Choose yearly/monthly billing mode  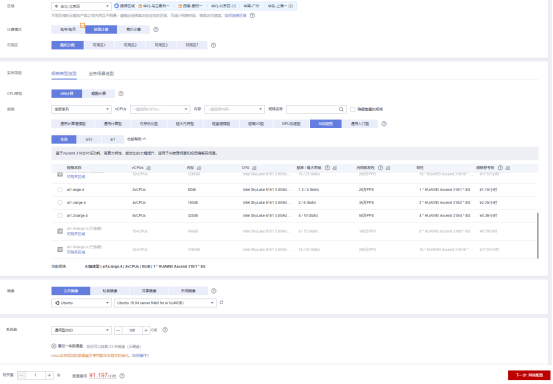pos(68,30)
